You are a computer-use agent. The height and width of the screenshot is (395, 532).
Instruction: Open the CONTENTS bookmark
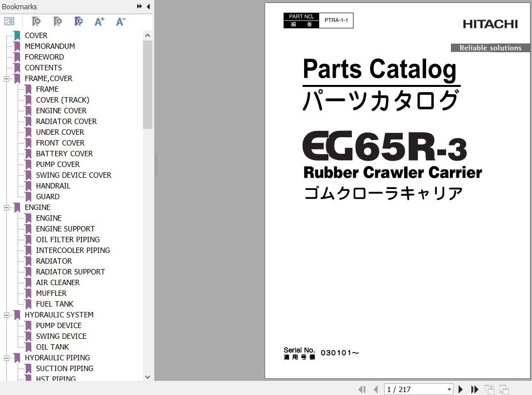point(43,68)
